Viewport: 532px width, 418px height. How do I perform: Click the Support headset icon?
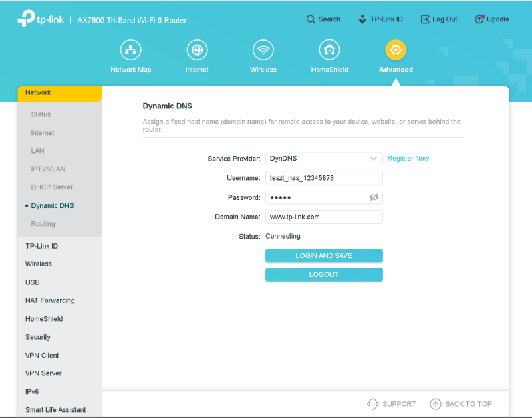[372, 404]
